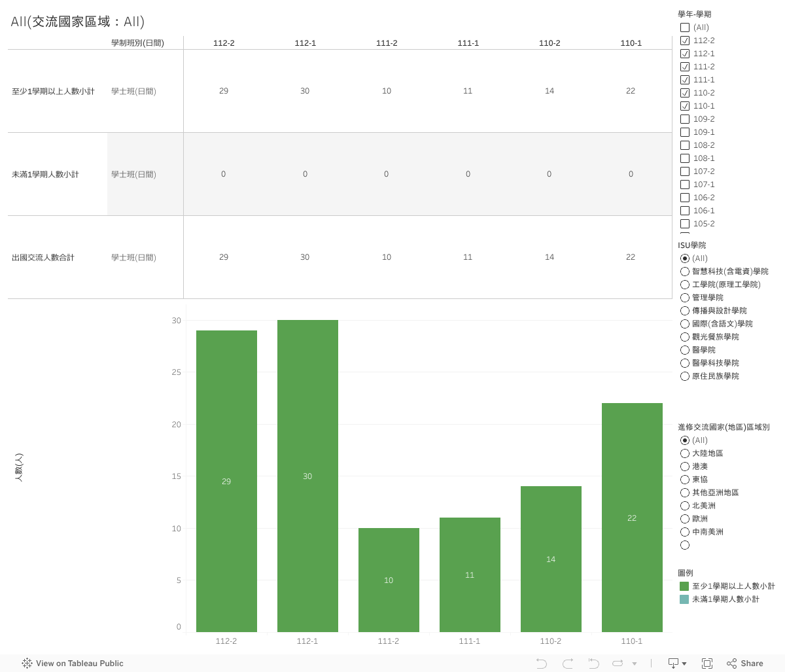785x672 pixels.
Task: Check the 106-2 semester checkbox
Action: 685,198
